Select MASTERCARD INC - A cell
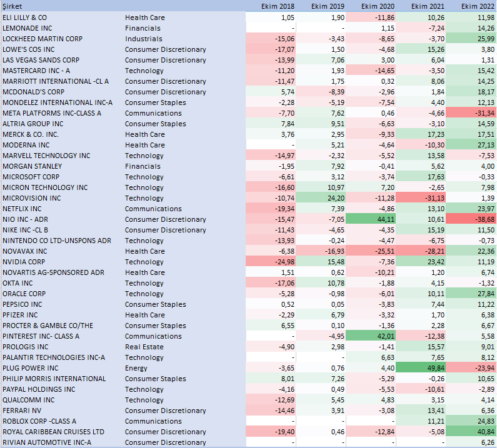This screenshot has height=448, width=497. [x=36, y=71]
